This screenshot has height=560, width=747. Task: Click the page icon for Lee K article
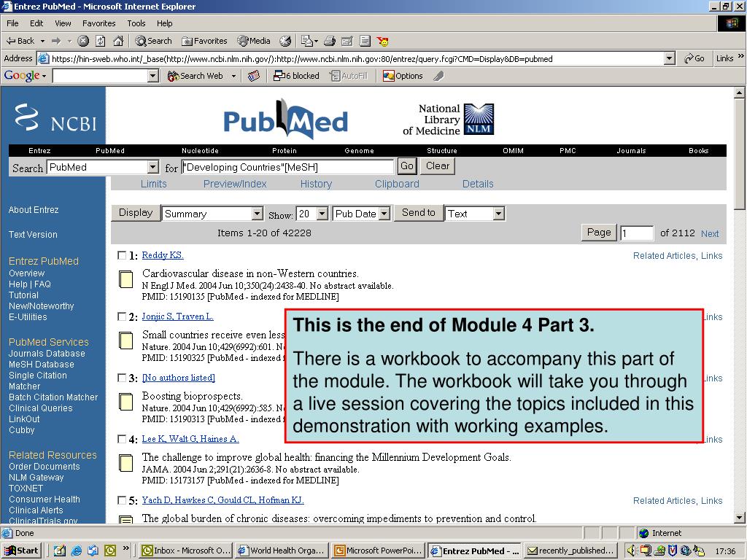(125, 463)
